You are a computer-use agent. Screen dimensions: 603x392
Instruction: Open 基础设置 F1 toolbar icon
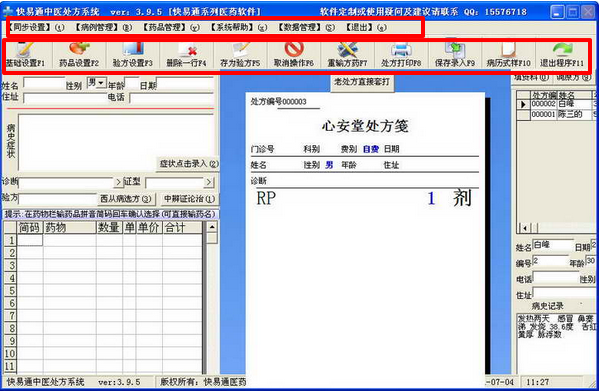click(x=25, y=55)
